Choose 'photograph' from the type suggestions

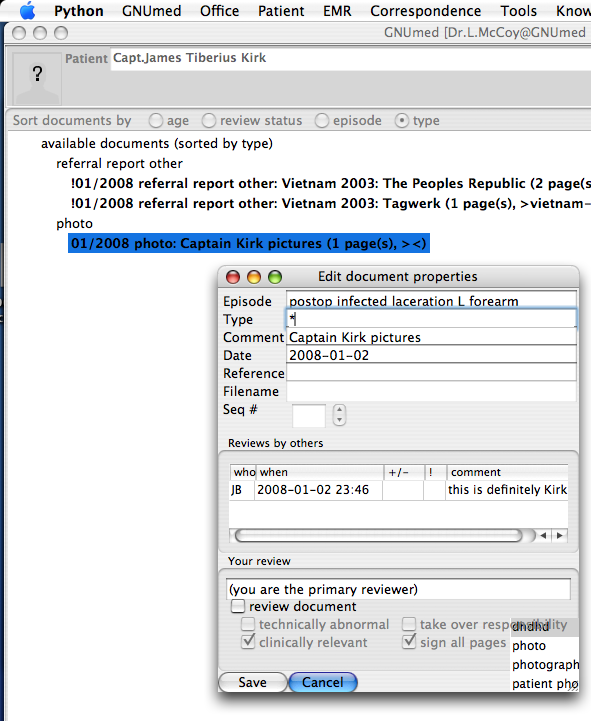point(545,664)
